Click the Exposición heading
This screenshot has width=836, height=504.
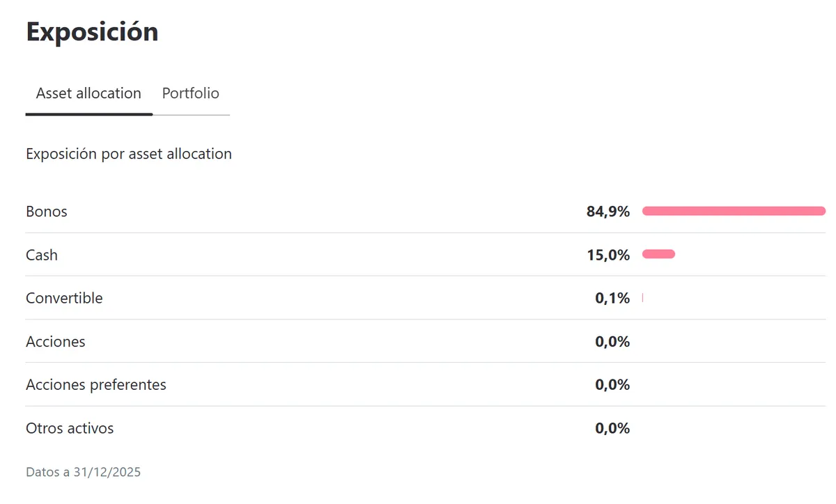coord(92,32)
